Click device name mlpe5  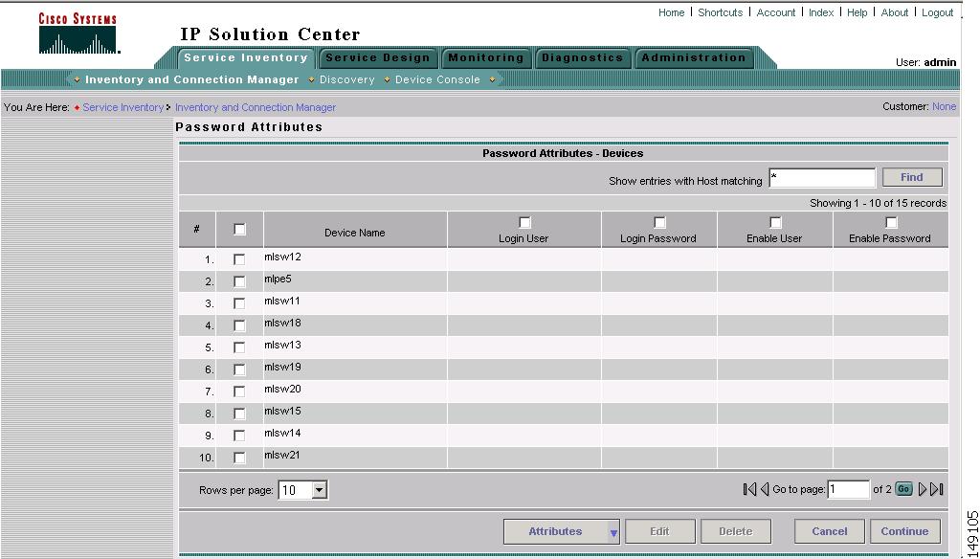pyautogui.click(x=278, y=279)
